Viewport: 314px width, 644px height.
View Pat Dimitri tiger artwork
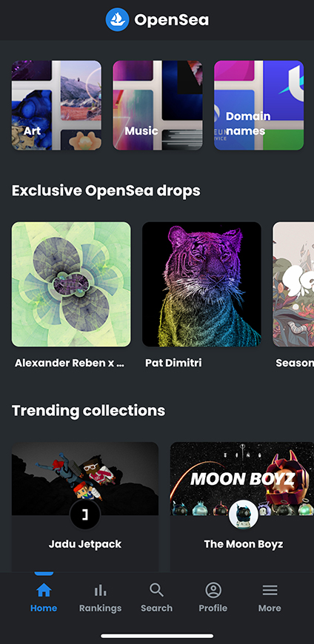tap(201, 285)
